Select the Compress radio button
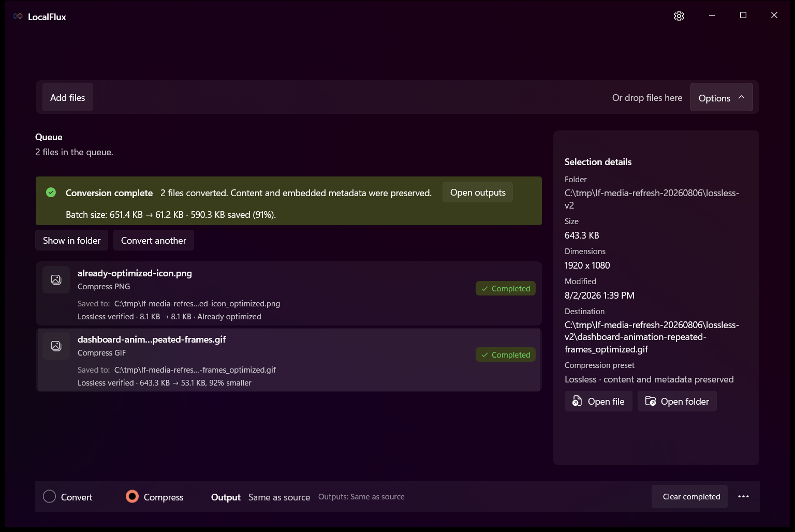The height and width of the screenshot is (532, 795). (132, 497)
